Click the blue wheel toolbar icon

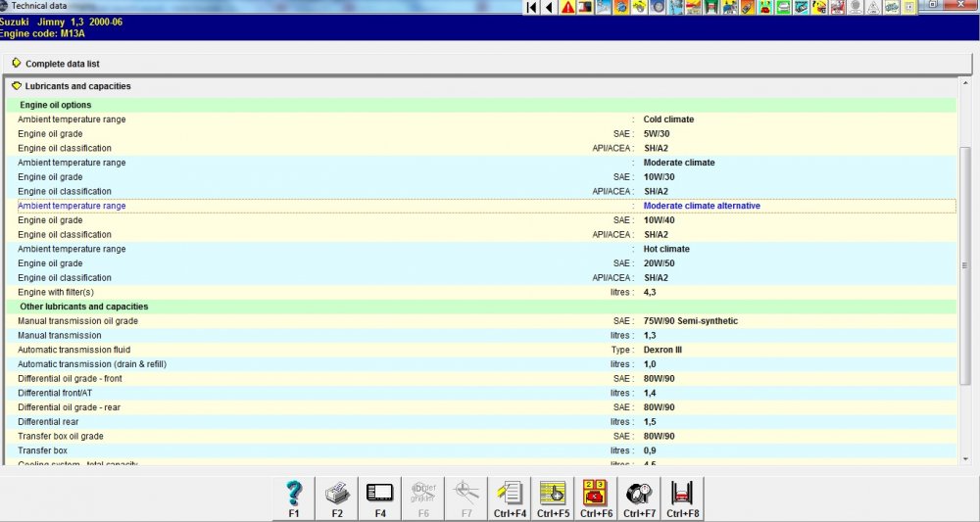[658, 7]
